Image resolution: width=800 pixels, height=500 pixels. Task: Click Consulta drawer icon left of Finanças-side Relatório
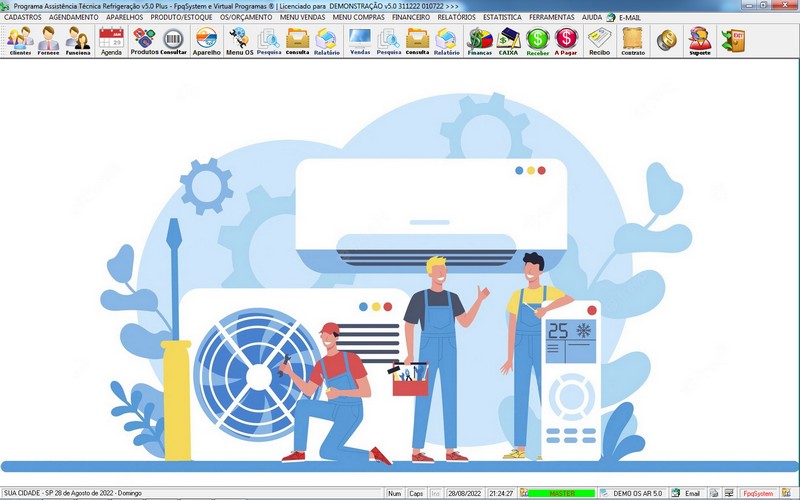[417, 41]
